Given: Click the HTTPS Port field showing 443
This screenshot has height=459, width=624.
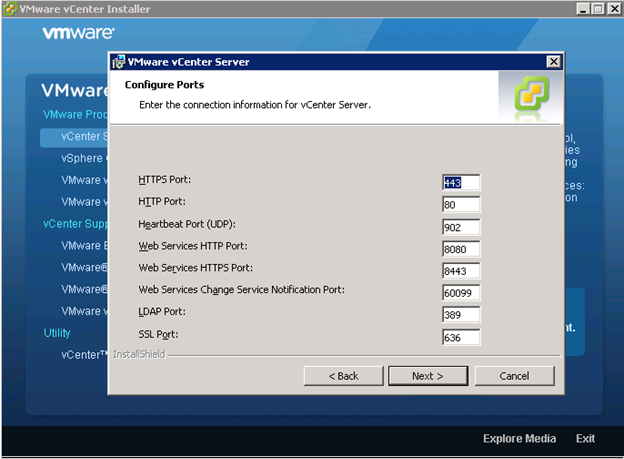Looking at the screenshot, I should pyautogui.click(x=461, y=183).
